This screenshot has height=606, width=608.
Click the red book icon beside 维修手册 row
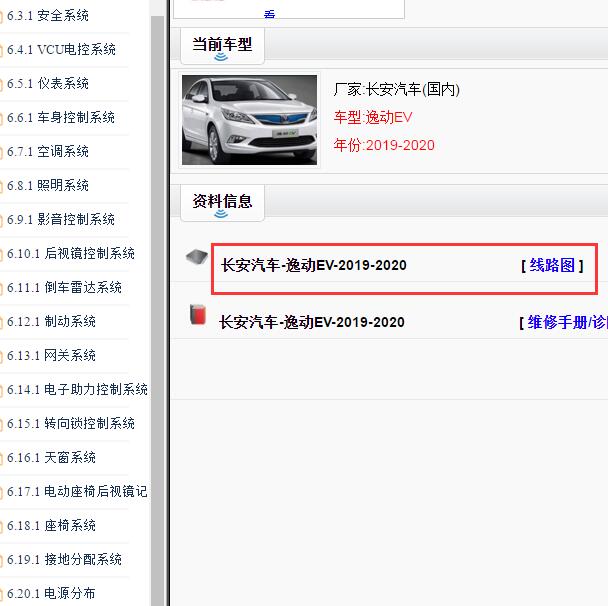[x=198, y=314]
